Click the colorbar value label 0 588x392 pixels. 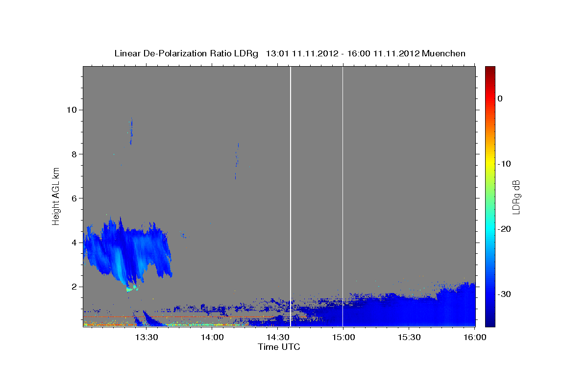(x=500, y=98)
